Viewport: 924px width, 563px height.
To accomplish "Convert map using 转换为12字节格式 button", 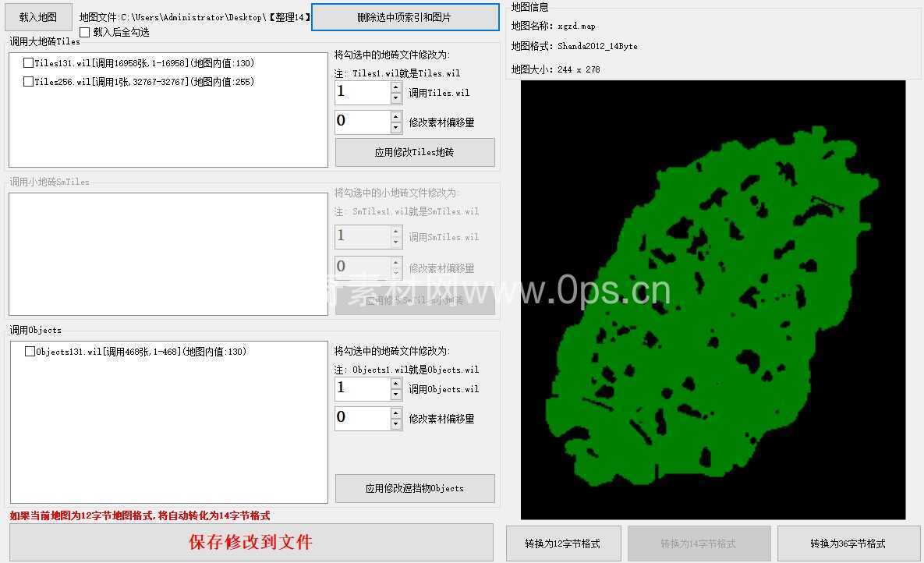I will pos(563,544).
